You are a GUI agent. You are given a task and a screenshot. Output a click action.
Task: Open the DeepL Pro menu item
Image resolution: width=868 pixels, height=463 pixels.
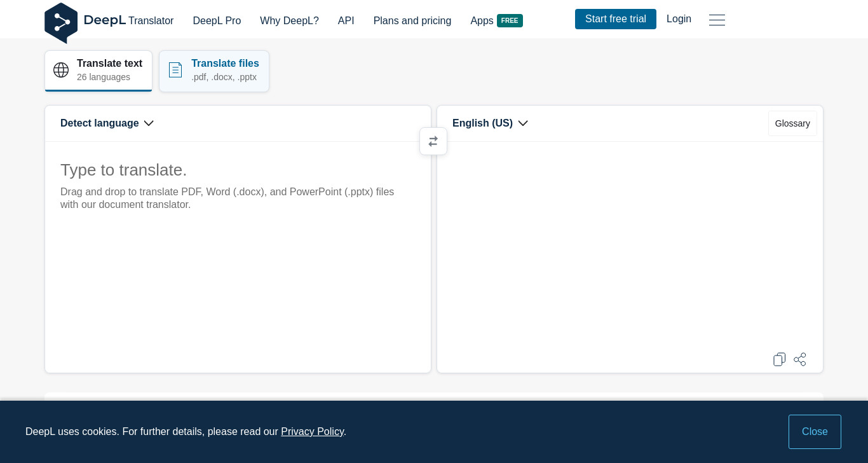pyautogui.click(x=217, y=20)
